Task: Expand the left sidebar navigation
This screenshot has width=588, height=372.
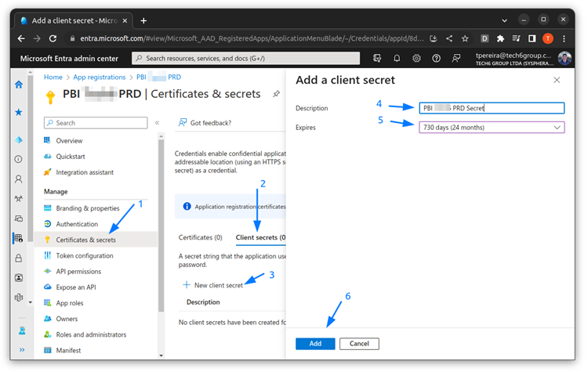Action: pyautogui.click(x=21, y=350)
